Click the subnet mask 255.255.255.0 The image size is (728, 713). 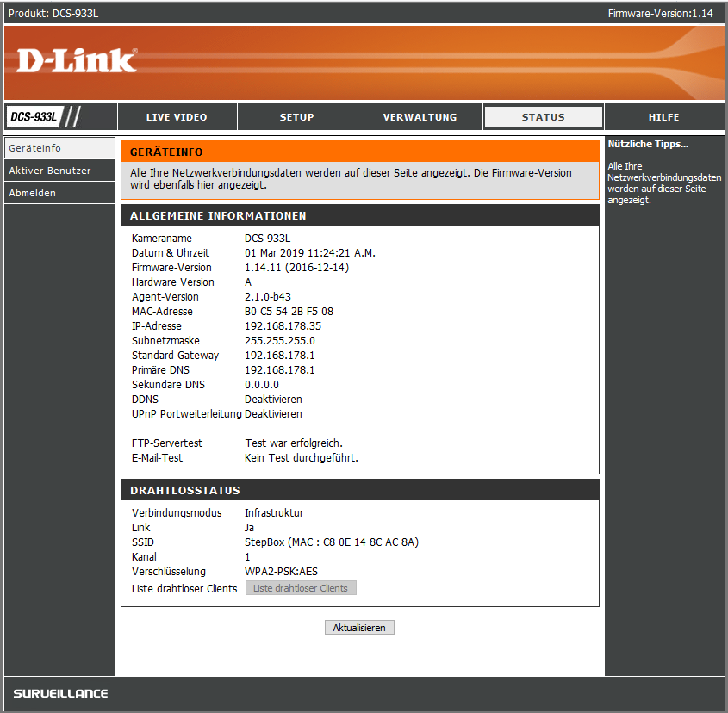point(280,341)
